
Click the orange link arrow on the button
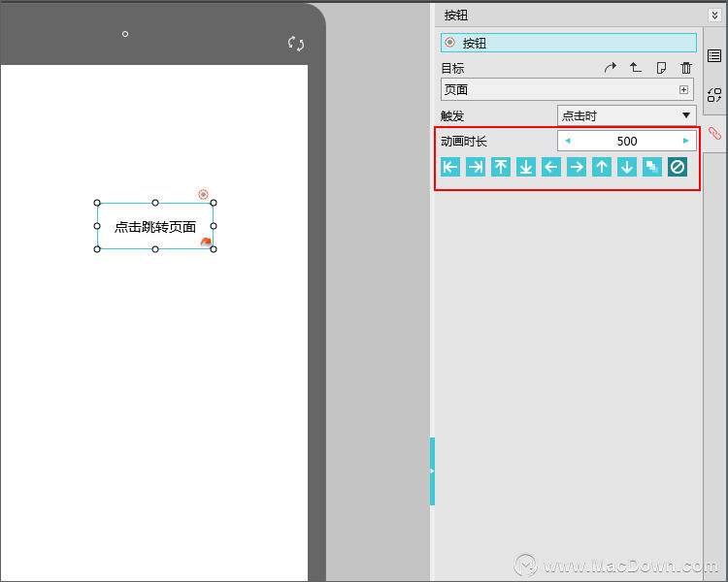[x=206, y=242]
